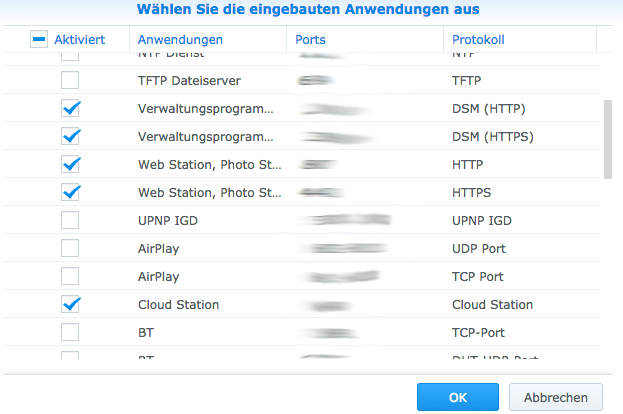Disable the Web Station HTTPS checkbox
Screen dimensions: 623x414
pyautogui.click(x=70, y=192)
